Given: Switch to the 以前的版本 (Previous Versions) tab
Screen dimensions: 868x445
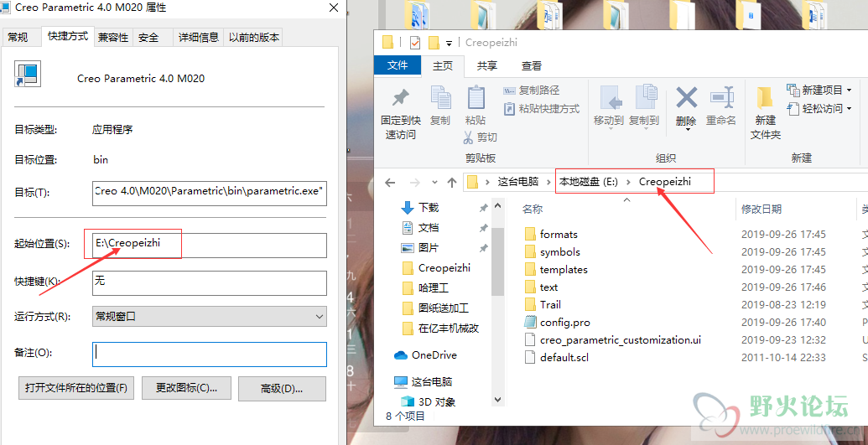Looking at the screenshot, I should coord(254,37).
